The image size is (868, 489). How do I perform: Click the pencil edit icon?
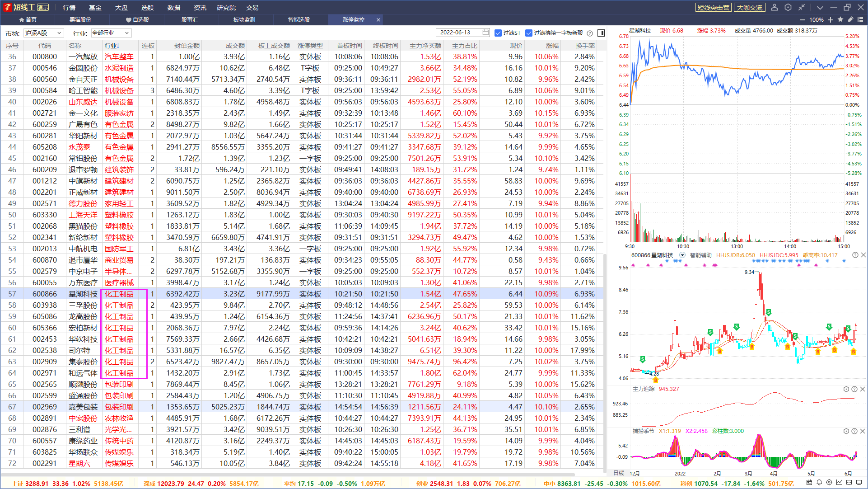click(x=850, y=19)
